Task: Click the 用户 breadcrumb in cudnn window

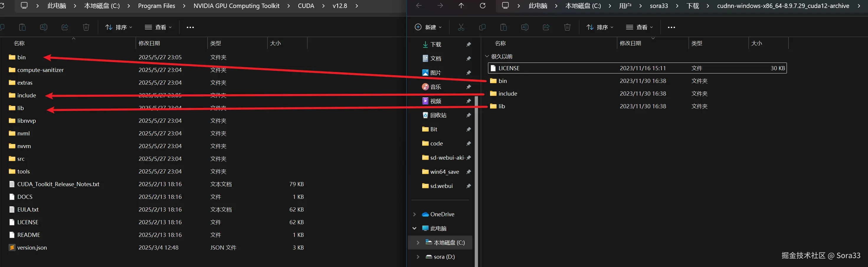Action: 625,6
